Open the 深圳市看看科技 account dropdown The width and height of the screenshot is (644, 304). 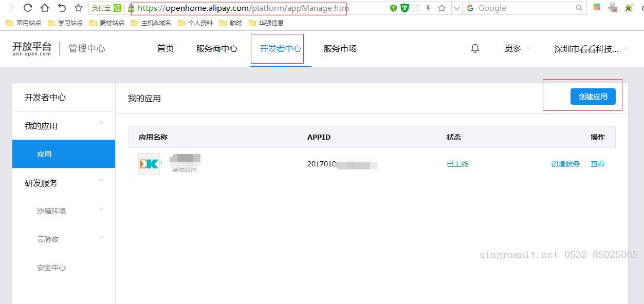click(591, 49)
